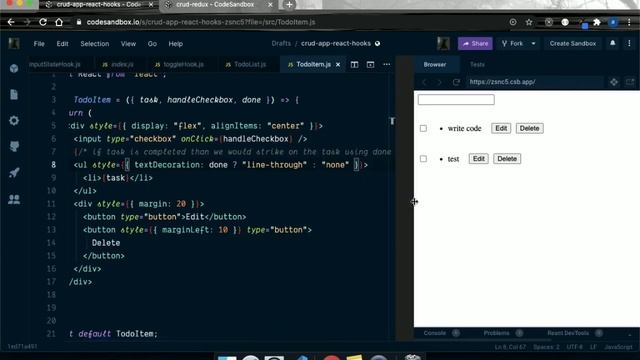Screen dimensions: 640x360
Task: Open the file Explorer sidebar icon
Action: tap(14, 94)
